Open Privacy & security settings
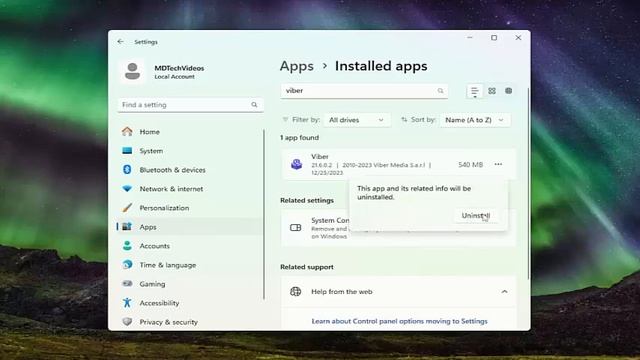The height and width of the screenshot is (360, 640). coord(190,322)
